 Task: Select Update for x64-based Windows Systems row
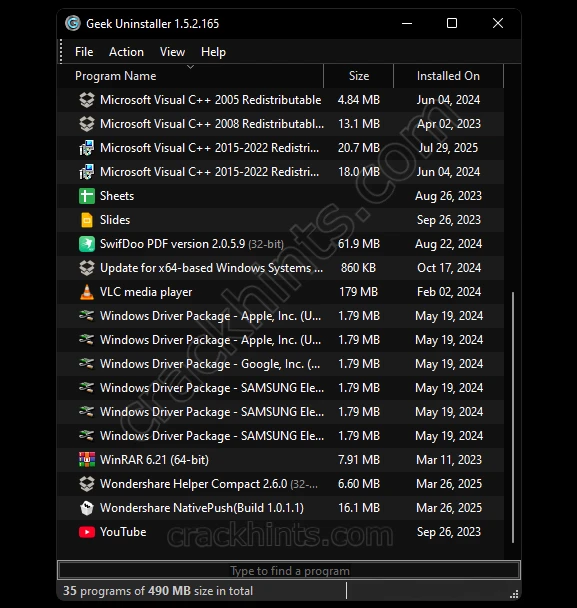pyautogui.click(x=281, y=268)
